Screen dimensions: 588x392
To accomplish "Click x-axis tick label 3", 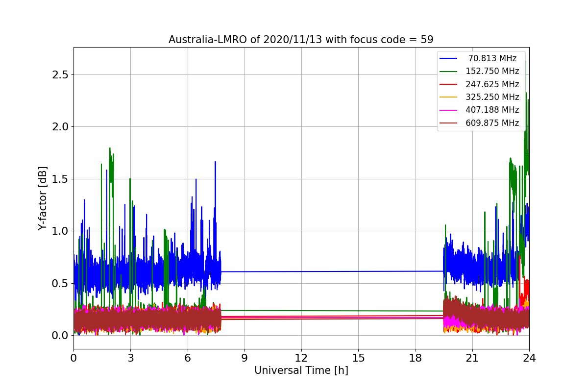I will (x=130, y=358).
